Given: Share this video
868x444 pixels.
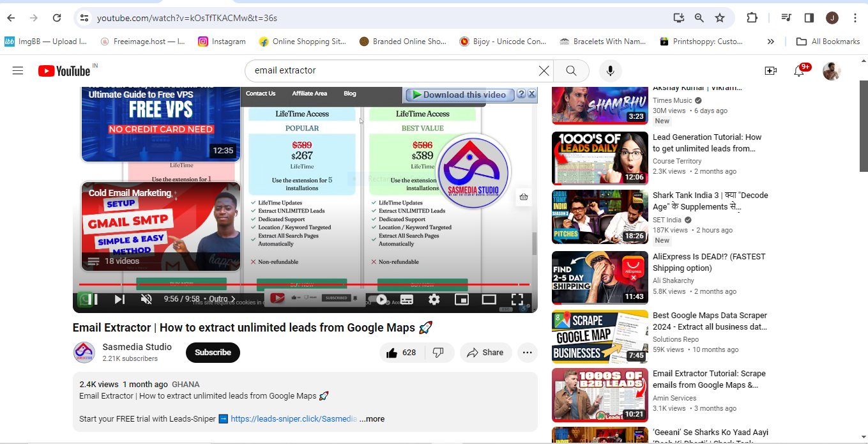Looking at the screenshot, I should [485, 353].
